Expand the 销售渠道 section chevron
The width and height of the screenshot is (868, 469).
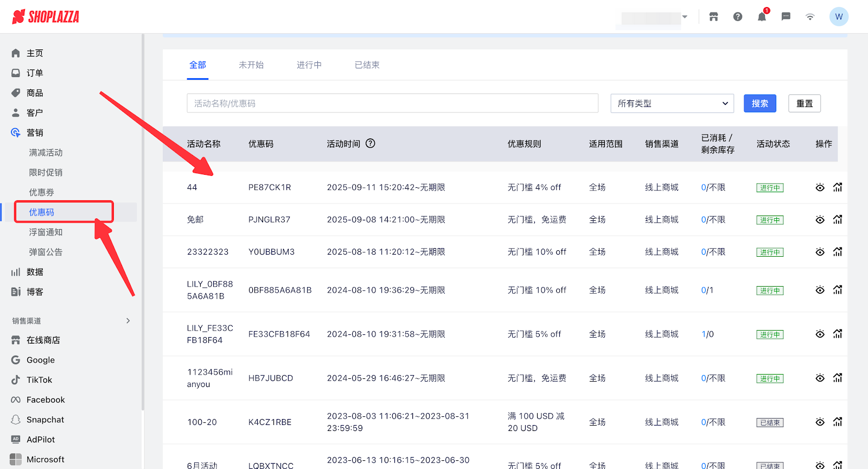(128, 321)
